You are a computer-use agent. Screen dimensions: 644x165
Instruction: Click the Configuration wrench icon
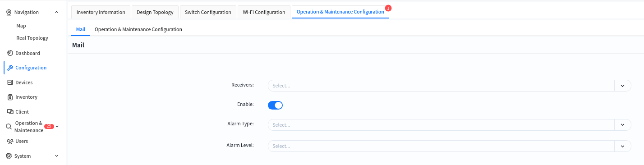[x=10, y=68]
